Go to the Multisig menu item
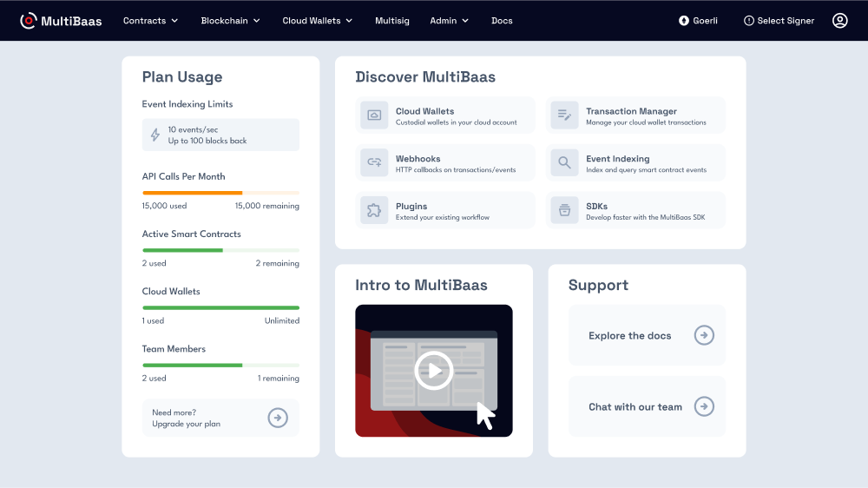This screenshot has width=868, height=488. coord(391,20)
